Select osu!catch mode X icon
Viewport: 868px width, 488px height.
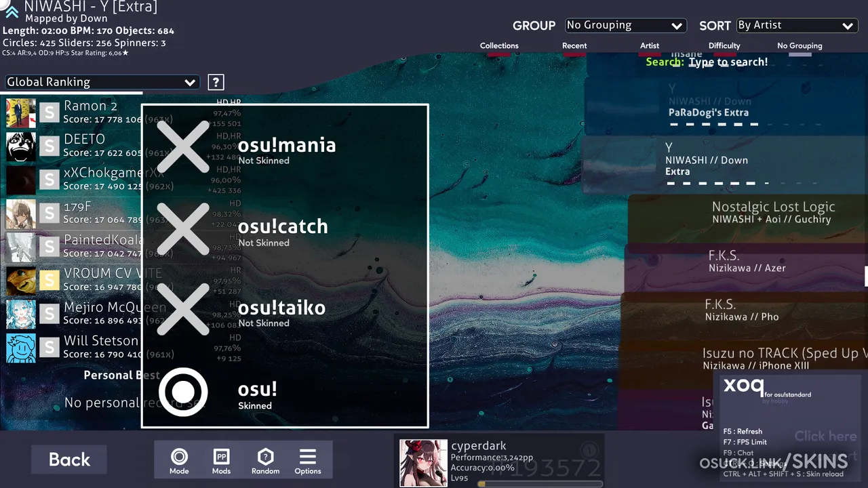click(x=183, y=228)
